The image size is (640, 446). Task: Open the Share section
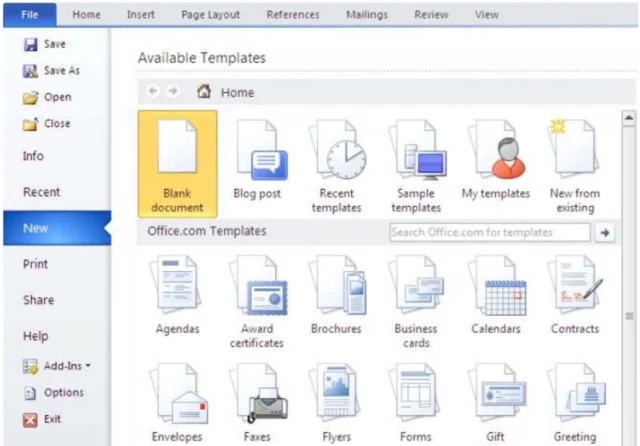click(38, 300)
